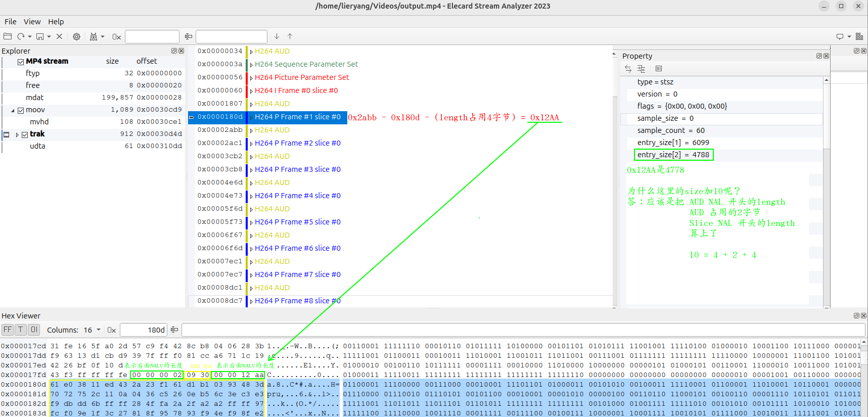
Task: Select H264 P Frame #7 slice #0
Action: pos(298,274)
